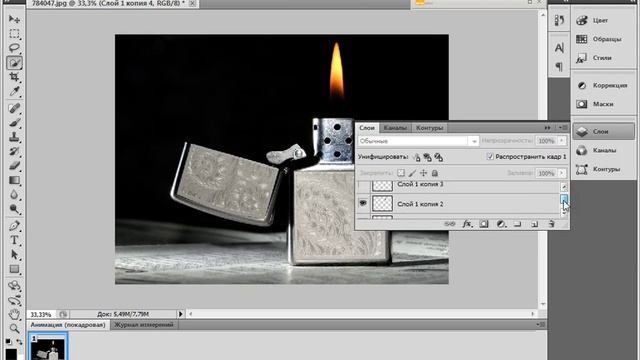Select the Eraser tool
The image size is (640, 360).
[x=14, y=166]
